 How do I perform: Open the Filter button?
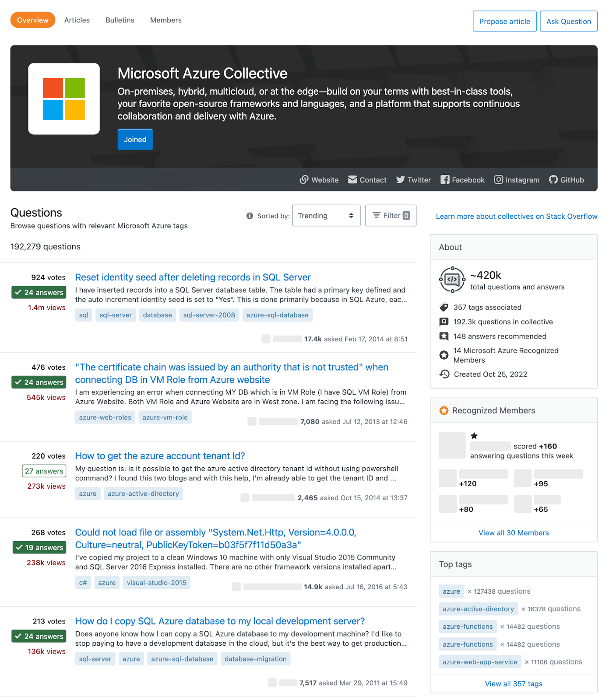pos(391,216)
